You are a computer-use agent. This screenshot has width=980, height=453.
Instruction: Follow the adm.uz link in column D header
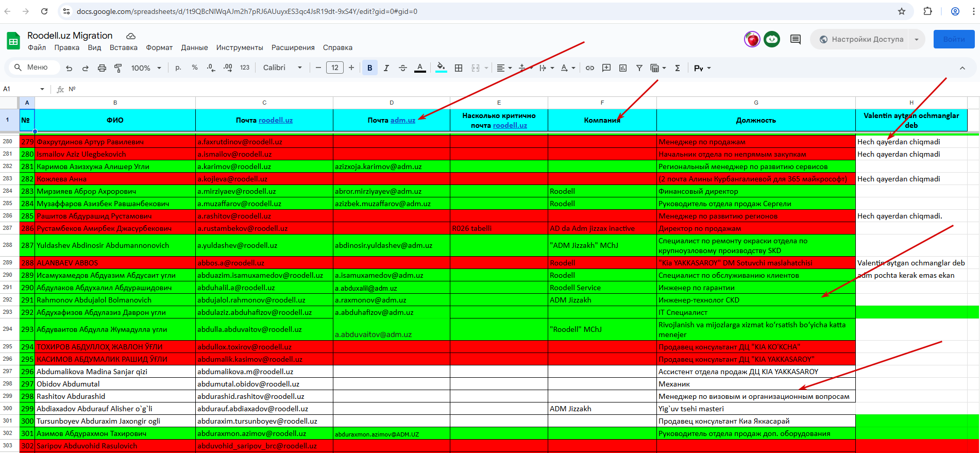403,120
